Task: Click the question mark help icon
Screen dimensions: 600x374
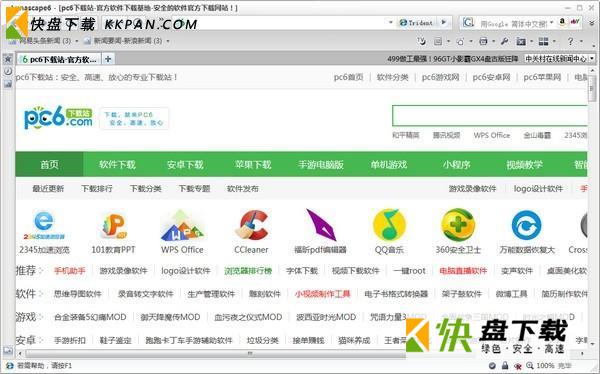Action: 570,41
